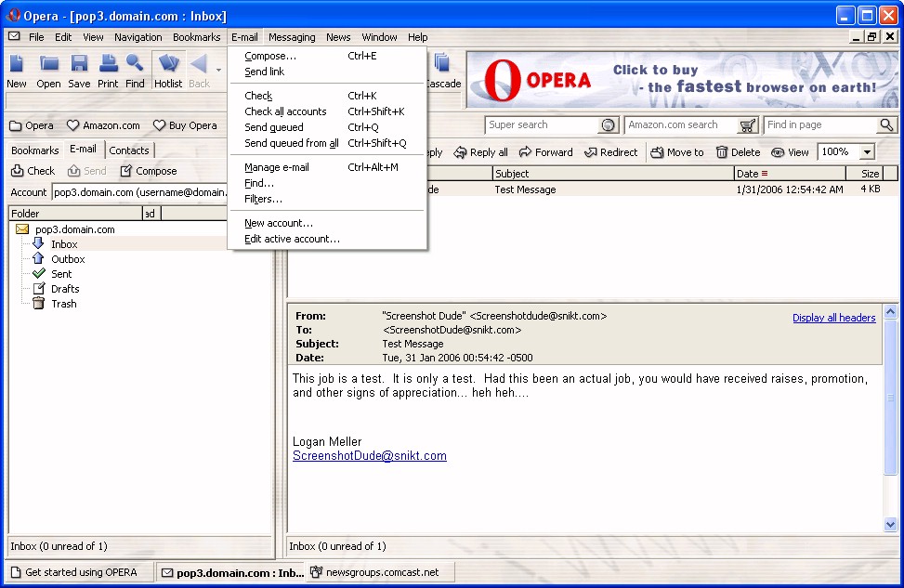Image resolution: width=904 pixels, height=588 pixels.
Task: Click Compose in the e-mail panel
Action: click(x=148, y=171)
